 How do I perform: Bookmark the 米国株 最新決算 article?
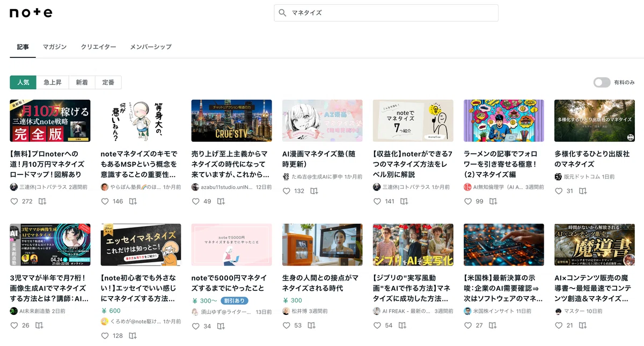coord(493,326)
